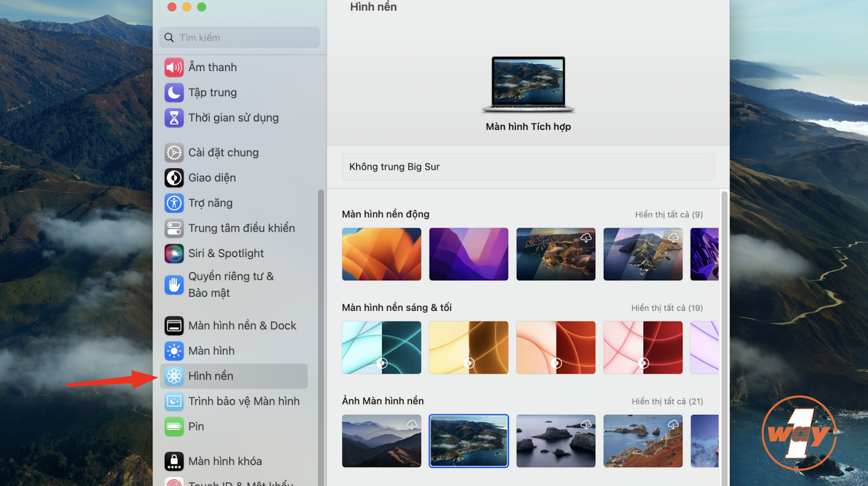Viewport: 868px width, 486px height.
Task: Select the Hình nền flower icon
Action: point(174,376)
